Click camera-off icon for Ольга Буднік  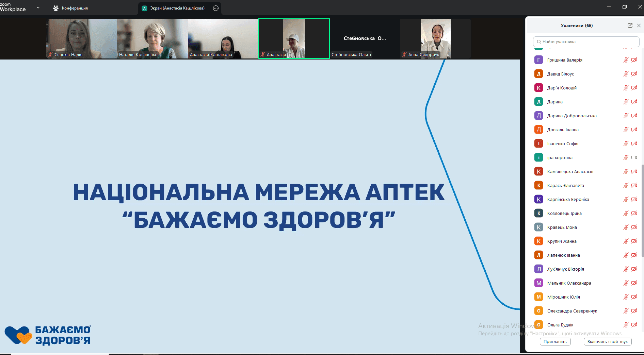[x=634, y=325]
